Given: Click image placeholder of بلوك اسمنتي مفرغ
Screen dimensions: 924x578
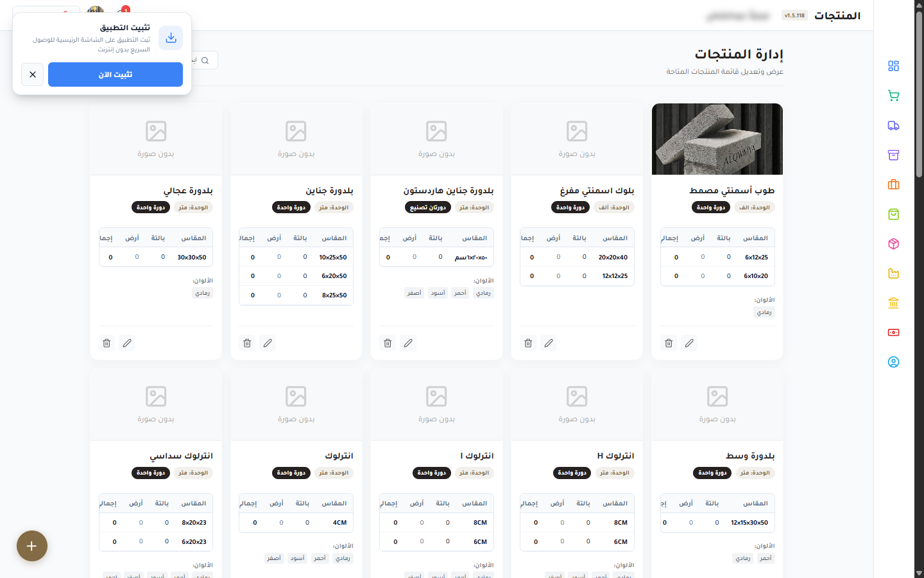Looking at the screenshot, I should [577, 139].
